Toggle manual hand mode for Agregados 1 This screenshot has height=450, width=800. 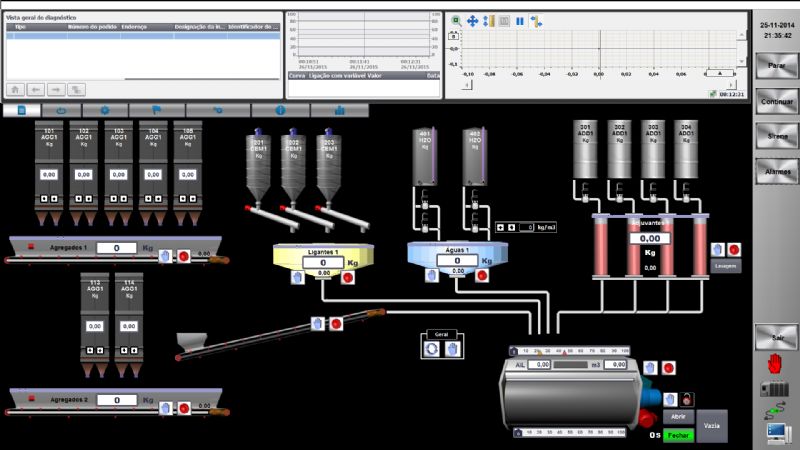click(165, 256)
